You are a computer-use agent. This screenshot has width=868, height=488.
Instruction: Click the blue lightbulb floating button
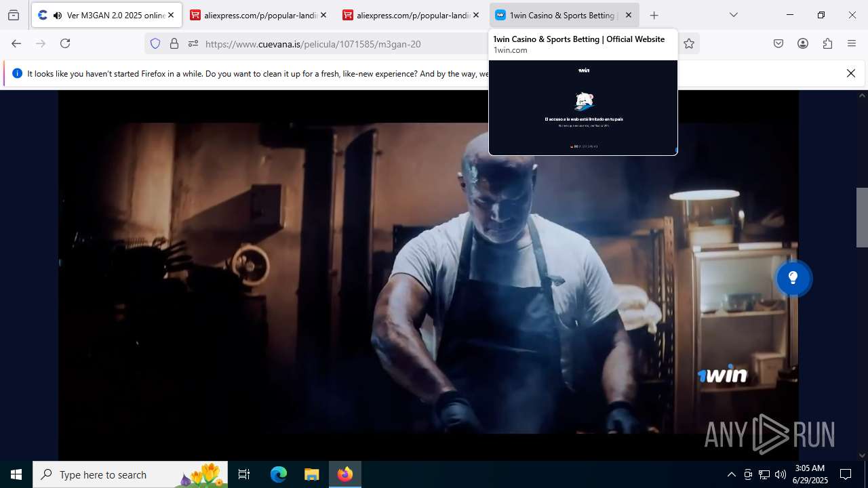793,278
